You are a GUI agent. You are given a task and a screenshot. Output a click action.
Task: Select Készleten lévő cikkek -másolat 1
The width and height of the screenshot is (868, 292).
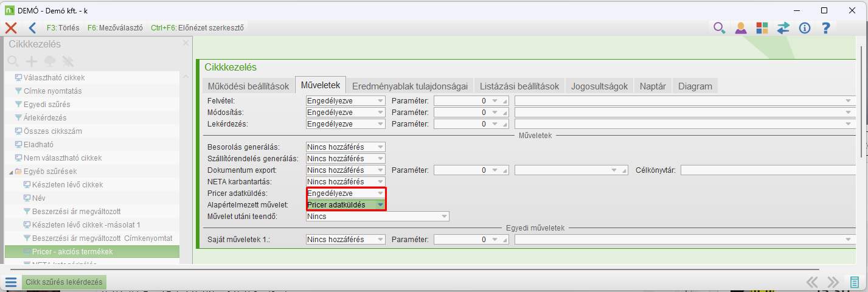coord(86,225)
